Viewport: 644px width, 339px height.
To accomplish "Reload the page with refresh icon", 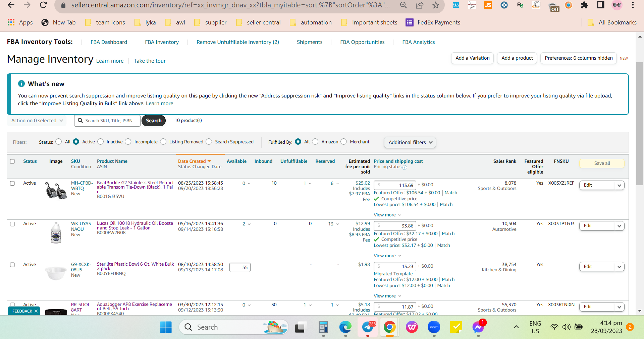I will coord(43,5).
